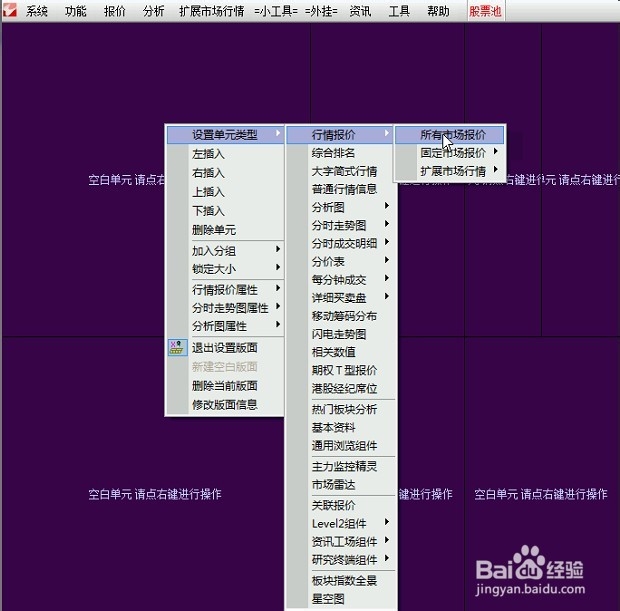Expand 扩展市场行情 submenu in flyout
Viewport: 620px width, 611px height.
tap(450, 171)
